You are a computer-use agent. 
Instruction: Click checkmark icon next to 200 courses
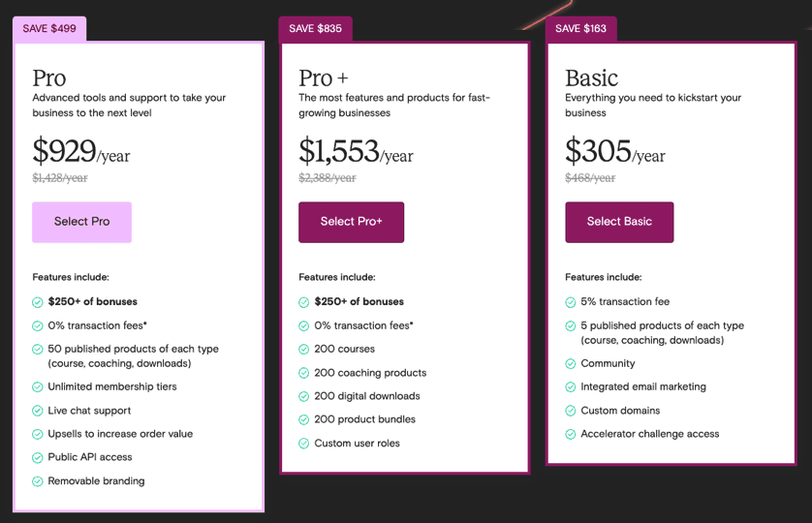click(x=304, y=349)
